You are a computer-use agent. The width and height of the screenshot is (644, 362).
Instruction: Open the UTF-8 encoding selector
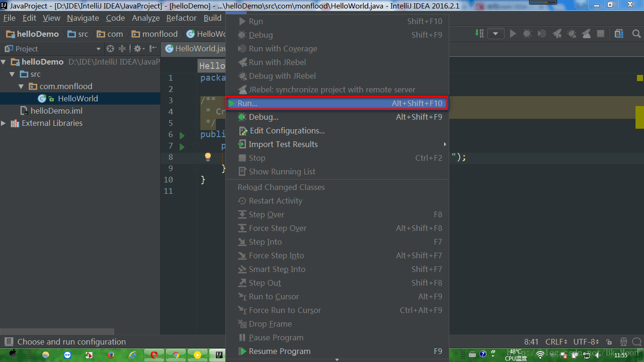pos(586,342)
